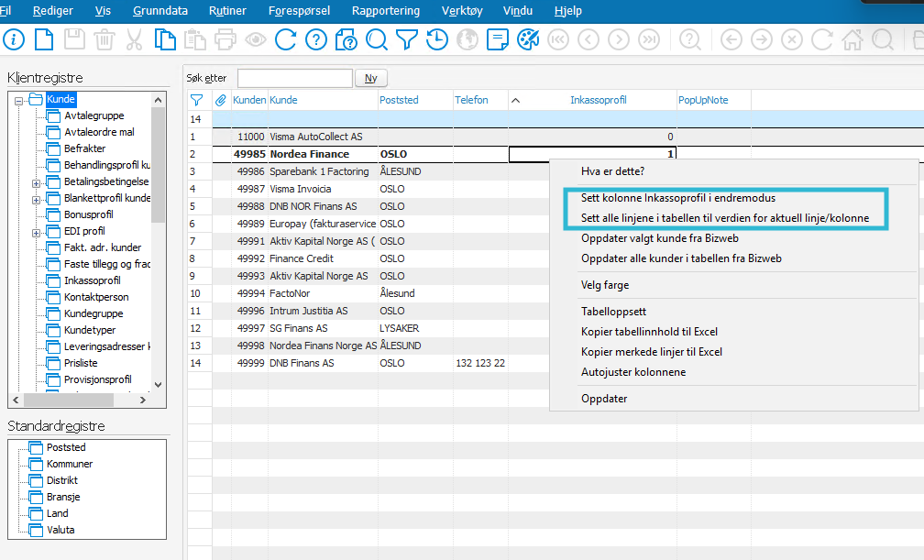Click the sort caret left of Inkassoprofil header
924x560 pixels.
click(515, 100)
